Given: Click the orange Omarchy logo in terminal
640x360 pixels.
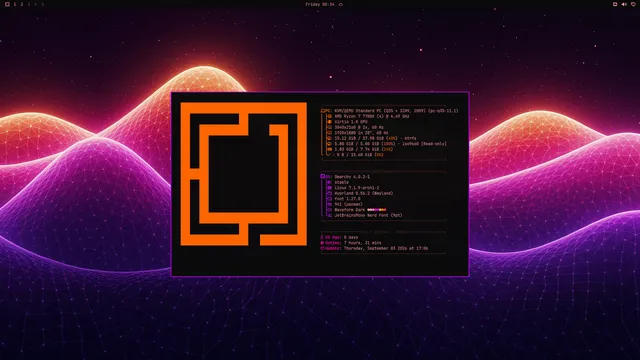Looking at the screenshot, I should tap(244, 174).
